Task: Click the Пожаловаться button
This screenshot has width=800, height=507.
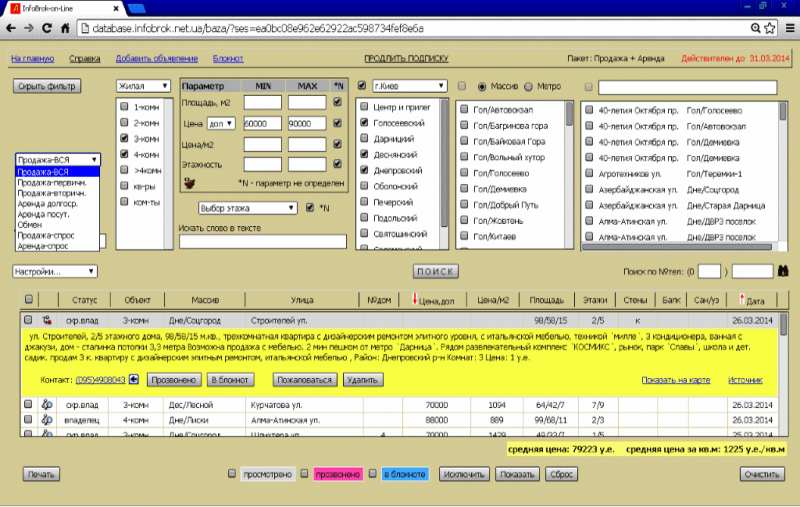Action: click(305, 379)
